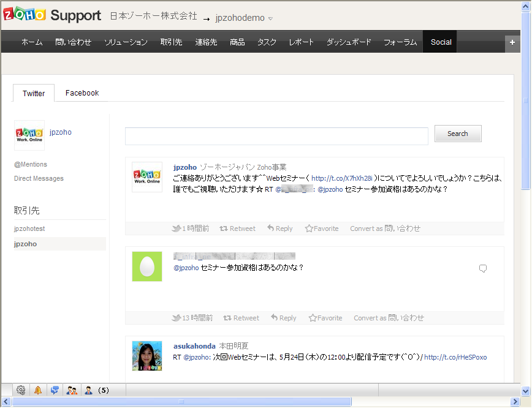
Task: Open the ホーム menu
Action: pos(32,42)
